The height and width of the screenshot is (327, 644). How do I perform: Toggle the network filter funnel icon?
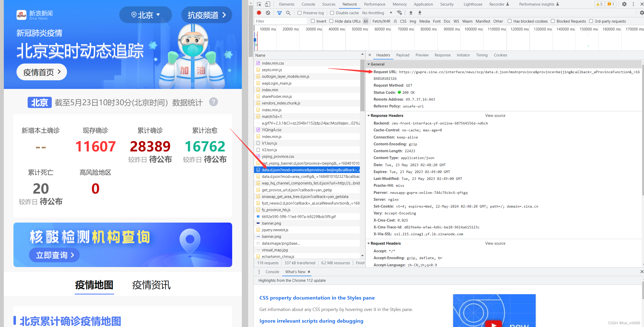(x=279, y=13)
